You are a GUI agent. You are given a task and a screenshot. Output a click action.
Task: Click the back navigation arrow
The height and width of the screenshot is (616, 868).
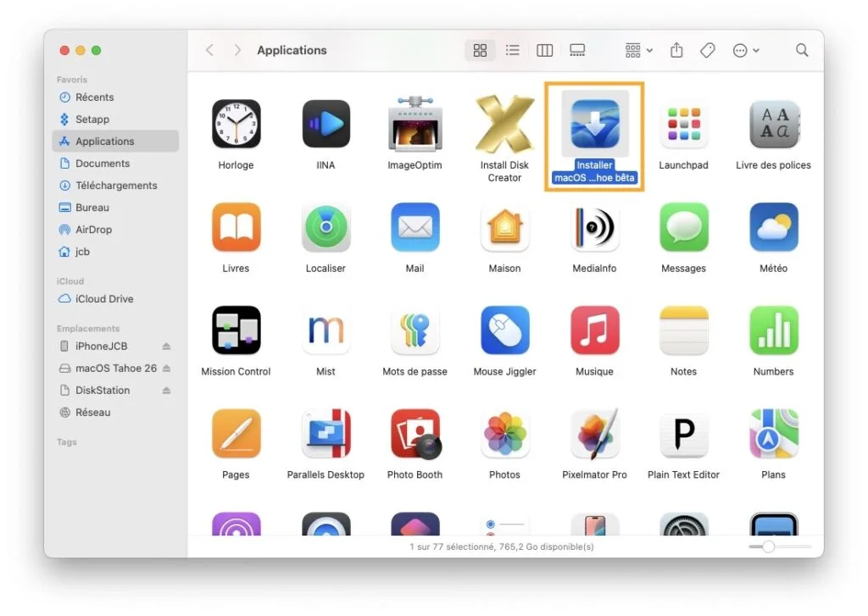[x=209, y=50]
